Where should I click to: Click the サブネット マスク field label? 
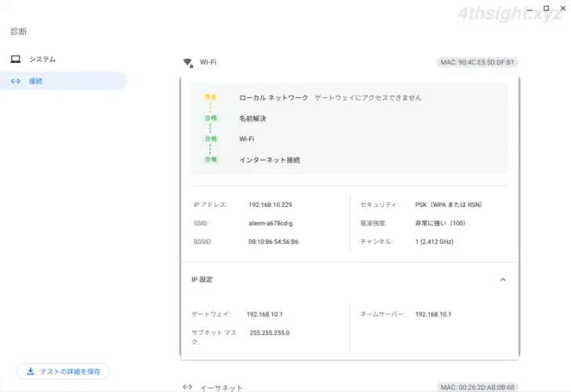214,337
